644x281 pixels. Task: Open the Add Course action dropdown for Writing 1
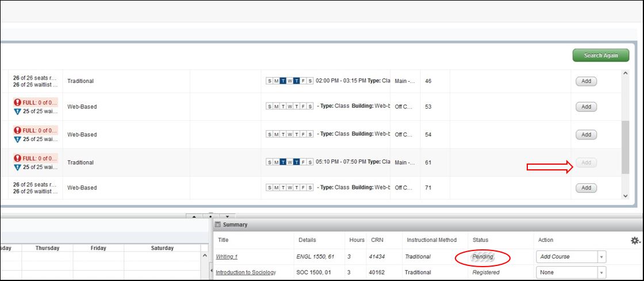(601, 257)
